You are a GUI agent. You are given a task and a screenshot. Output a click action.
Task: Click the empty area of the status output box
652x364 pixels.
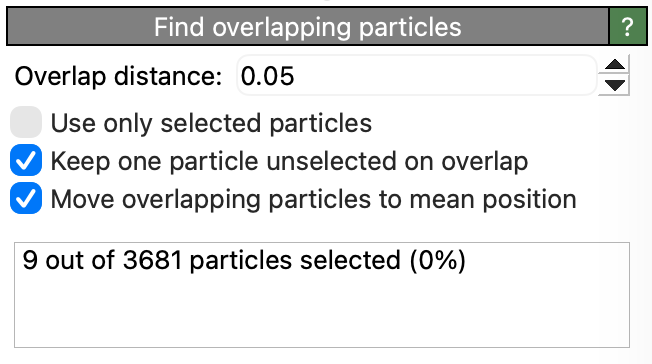(322, 312)
